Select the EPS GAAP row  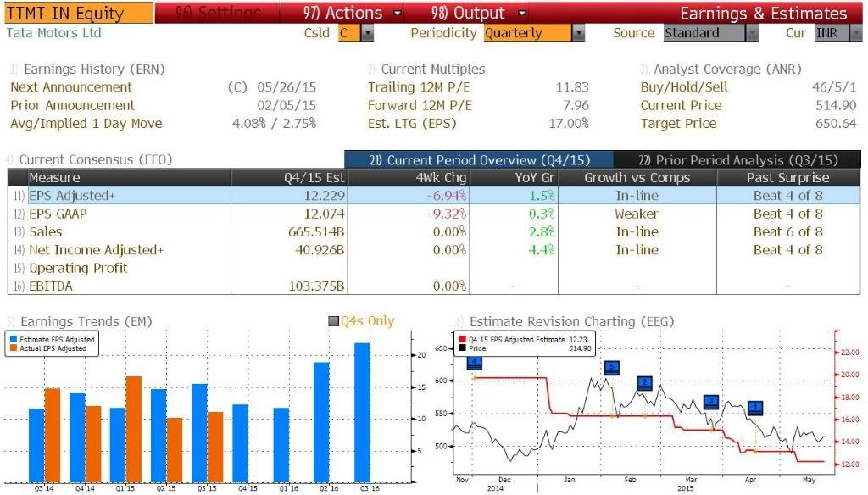(434, 214)
